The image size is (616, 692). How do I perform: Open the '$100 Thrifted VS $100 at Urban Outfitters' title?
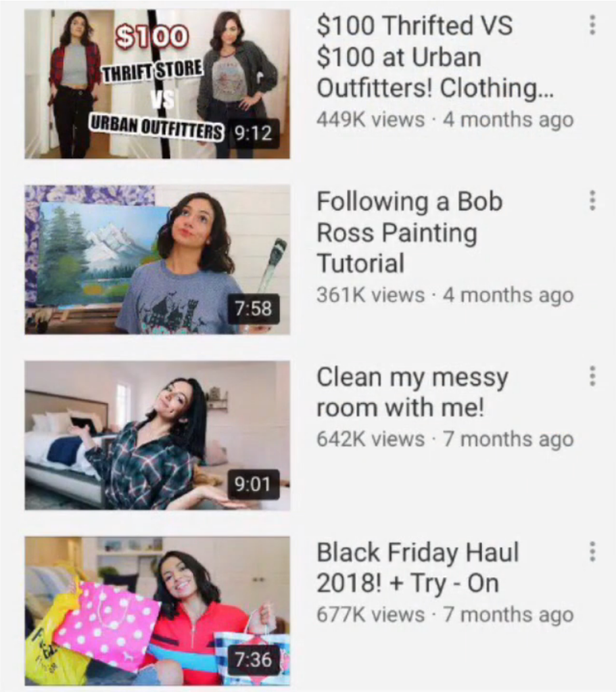pos(435,57)
